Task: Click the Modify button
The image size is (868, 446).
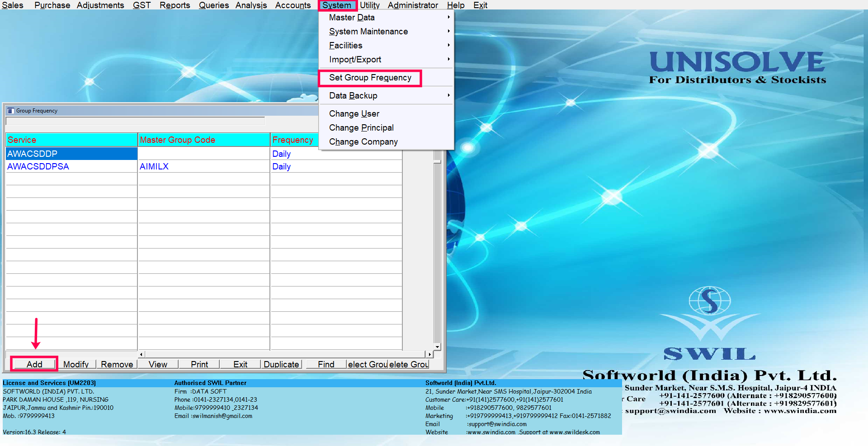Action: click(x=76, y=364)
